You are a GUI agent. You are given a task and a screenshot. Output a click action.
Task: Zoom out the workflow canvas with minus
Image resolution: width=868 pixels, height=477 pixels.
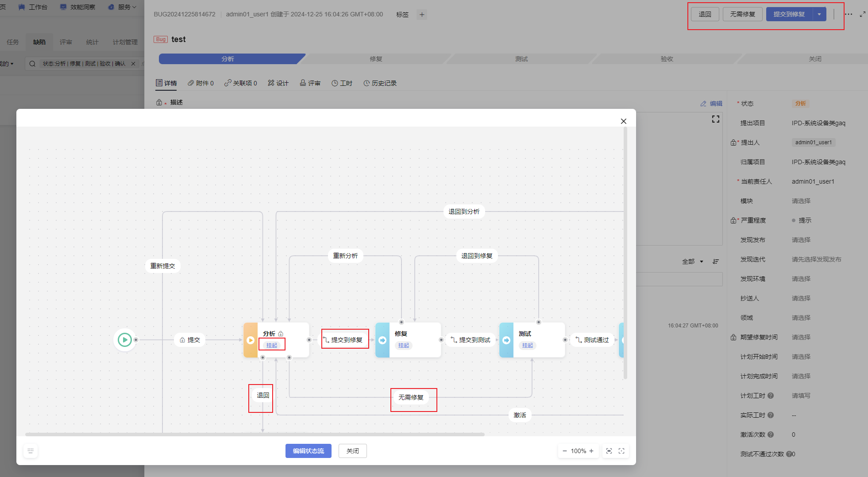[x=564, y=451]
